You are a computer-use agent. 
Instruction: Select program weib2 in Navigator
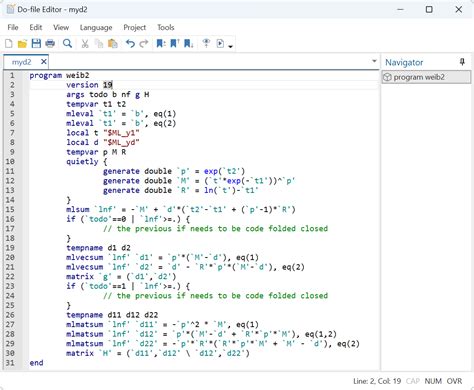tap(426, 77)
